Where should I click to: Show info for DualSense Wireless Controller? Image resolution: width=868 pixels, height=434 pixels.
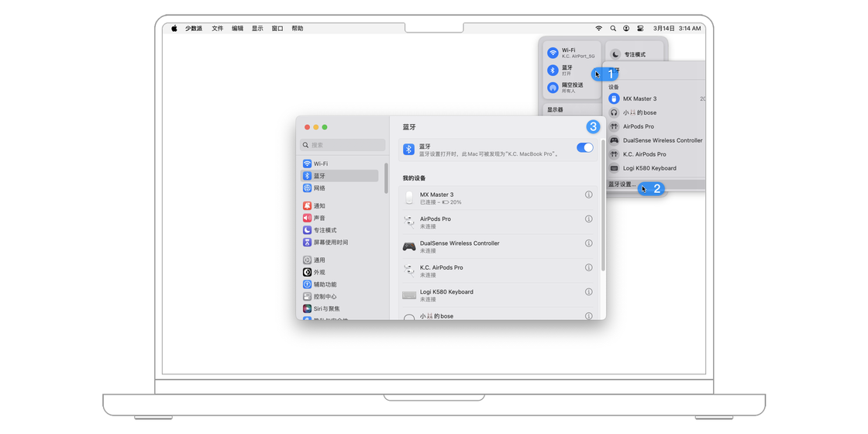(588, 243)
